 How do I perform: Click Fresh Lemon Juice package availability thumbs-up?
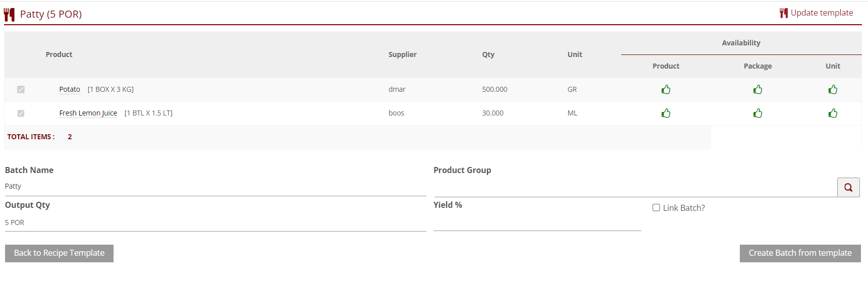(x=757, y=113)
